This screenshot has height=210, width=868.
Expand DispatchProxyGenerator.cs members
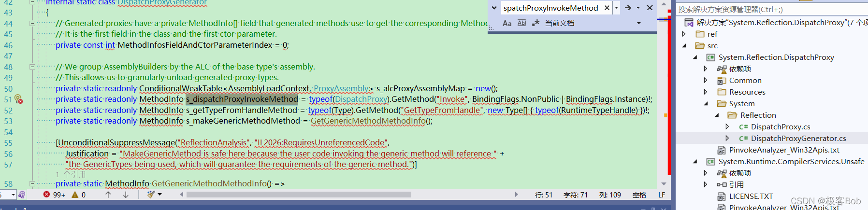[727, 138]
